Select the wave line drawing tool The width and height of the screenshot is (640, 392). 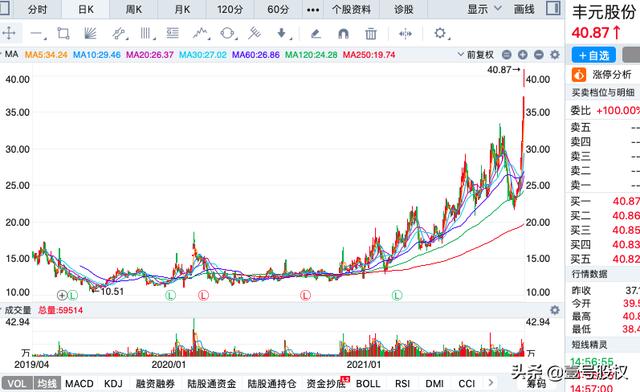(x=200, y=33)
